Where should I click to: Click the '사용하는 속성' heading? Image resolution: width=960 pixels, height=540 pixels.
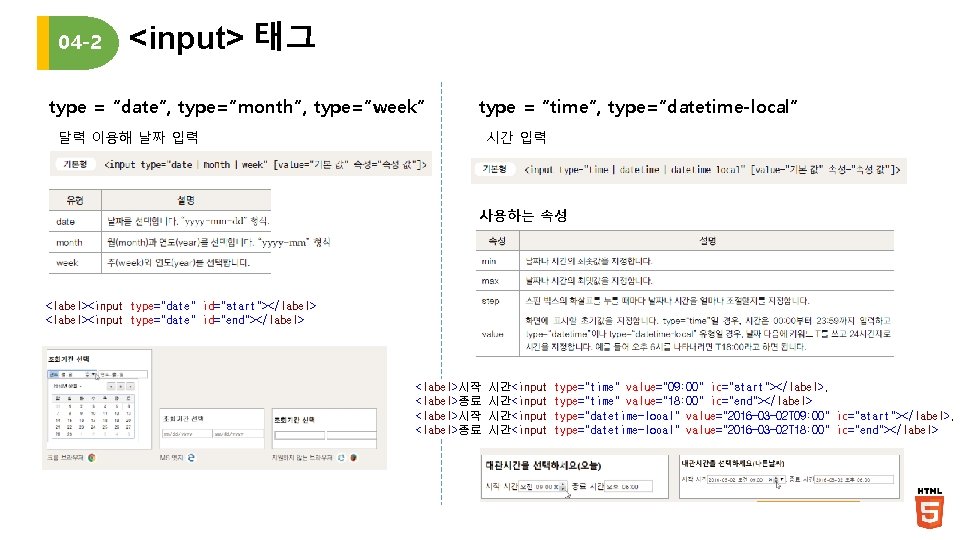(x=523, y=216)
